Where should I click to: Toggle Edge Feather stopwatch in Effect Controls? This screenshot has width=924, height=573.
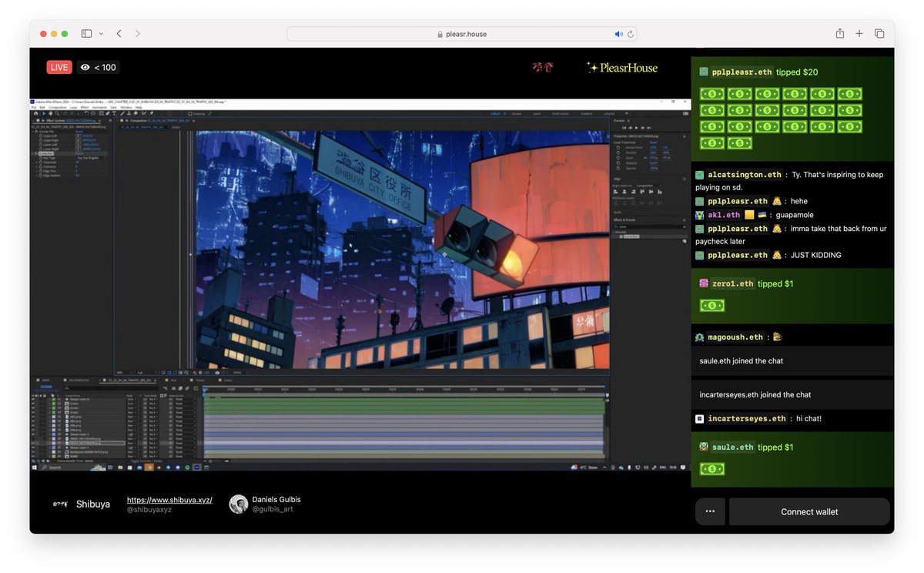pos(41,176)
